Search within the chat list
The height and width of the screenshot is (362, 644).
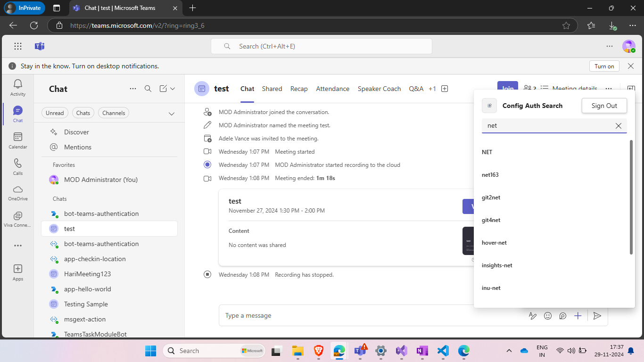pyautogui.click(x=148, y=89)
